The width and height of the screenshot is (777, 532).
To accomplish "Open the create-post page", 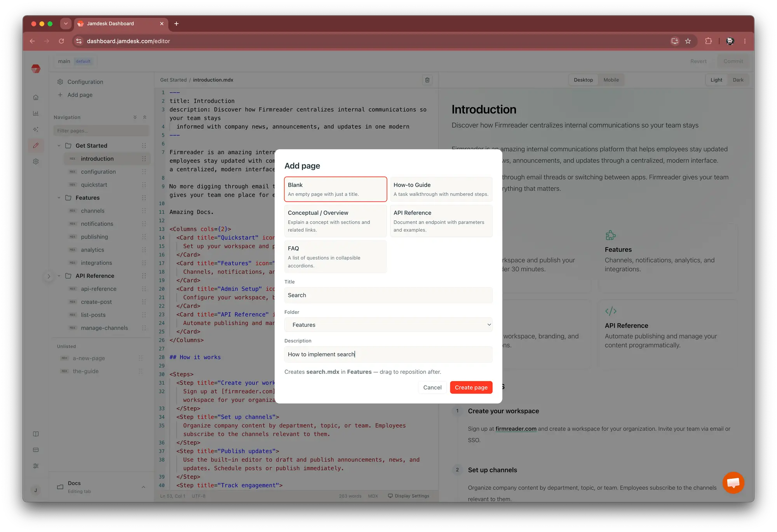I will [x=96, y=302].
